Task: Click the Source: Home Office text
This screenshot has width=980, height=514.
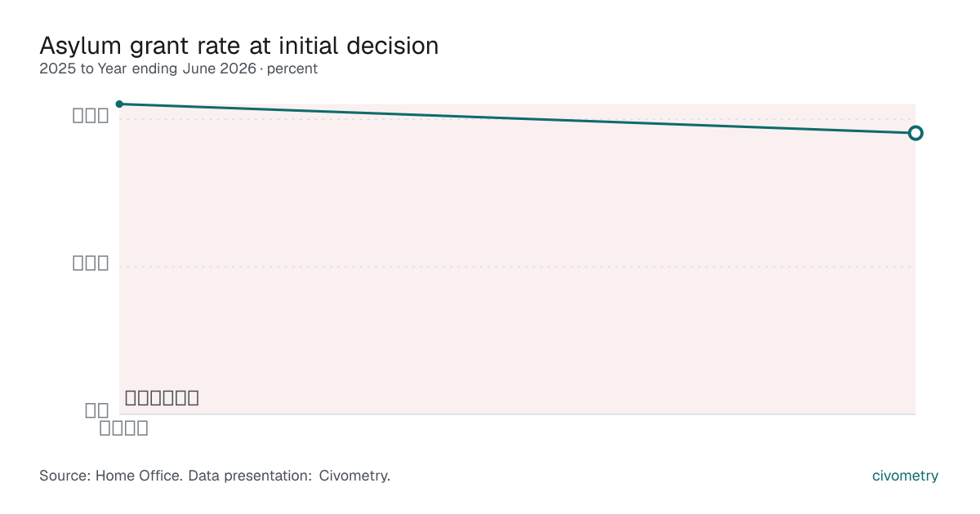Action: point(111,476)
